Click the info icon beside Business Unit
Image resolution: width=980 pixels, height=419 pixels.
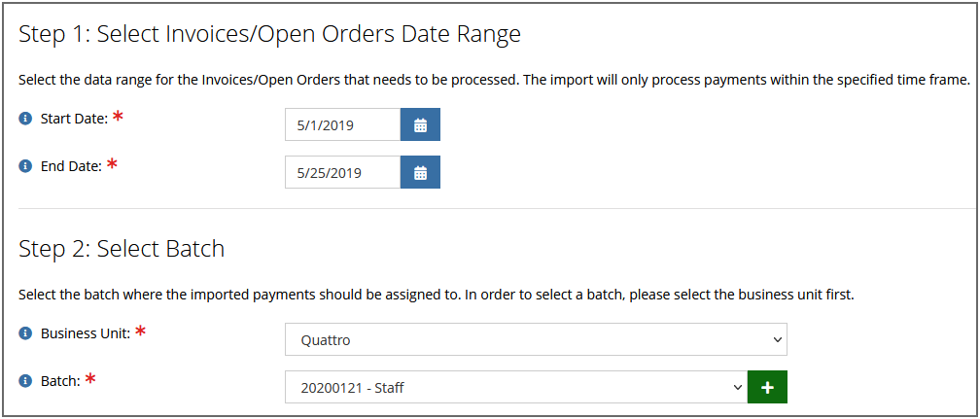pyautogui.click(x=25, y=334)
